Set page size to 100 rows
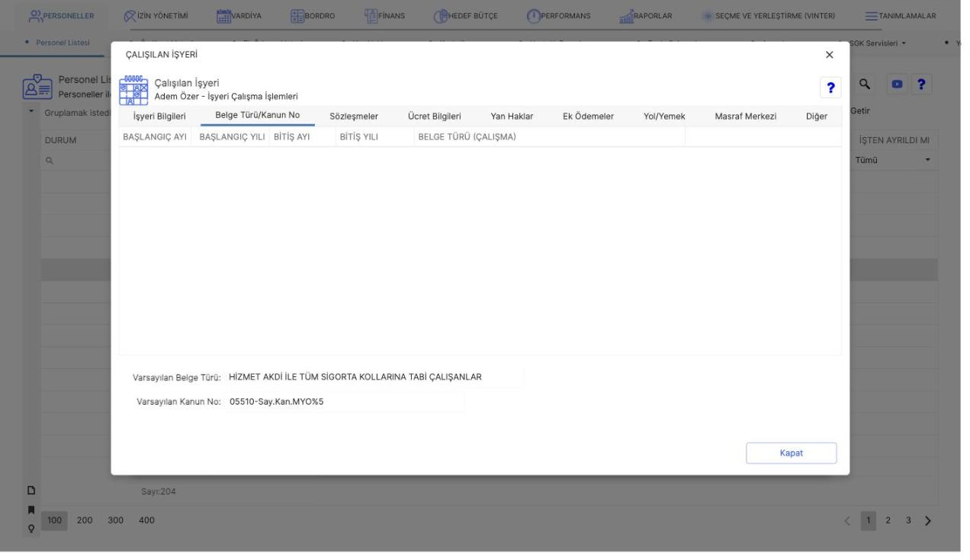Viewport: 970px width, 560px height. [x=55, y=520]
